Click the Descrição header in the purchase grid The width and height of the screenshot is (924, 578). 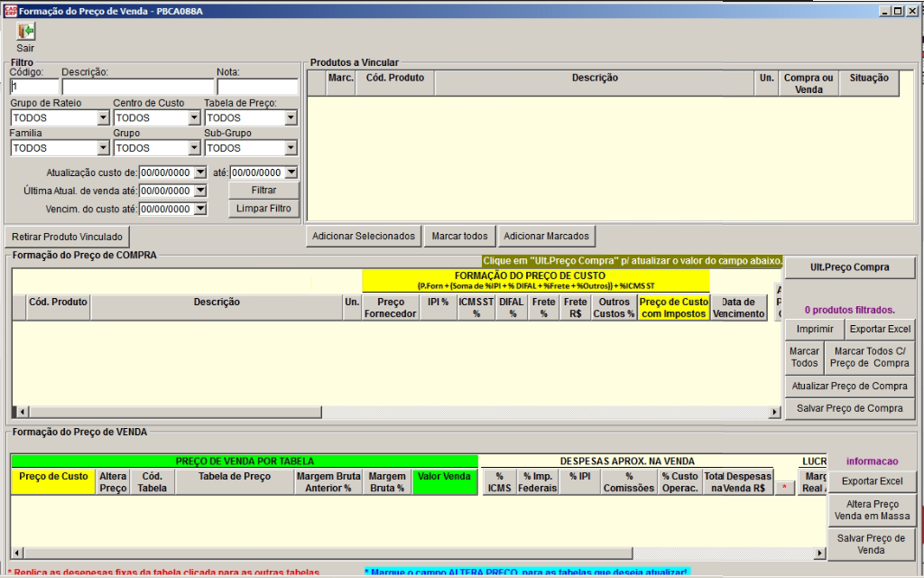point(217,308)
